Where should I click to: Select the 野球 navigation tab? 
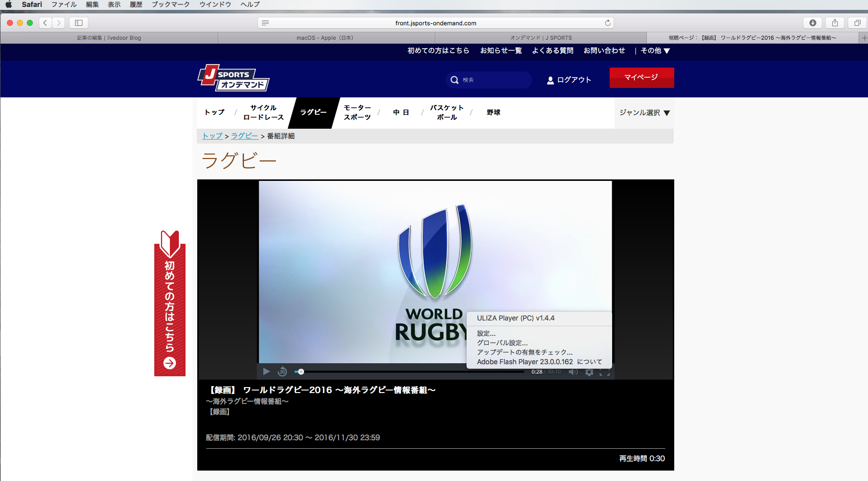click(x=493, y=112)
